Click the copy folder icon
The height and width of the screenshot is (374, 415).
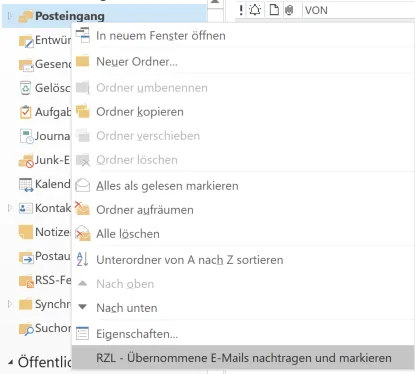tap(83, 111)
